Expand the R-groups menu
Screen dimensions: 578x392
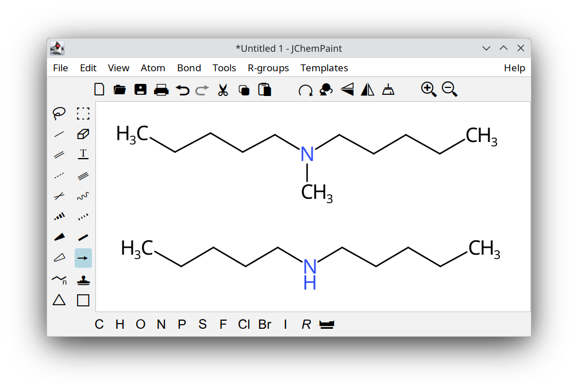point(268,68)
